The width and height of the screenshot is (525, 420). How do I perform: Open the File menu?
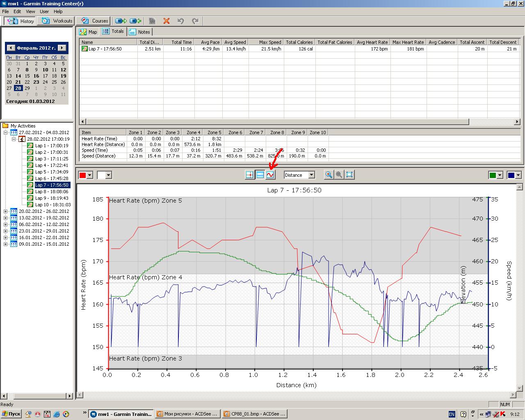(5, 11)
